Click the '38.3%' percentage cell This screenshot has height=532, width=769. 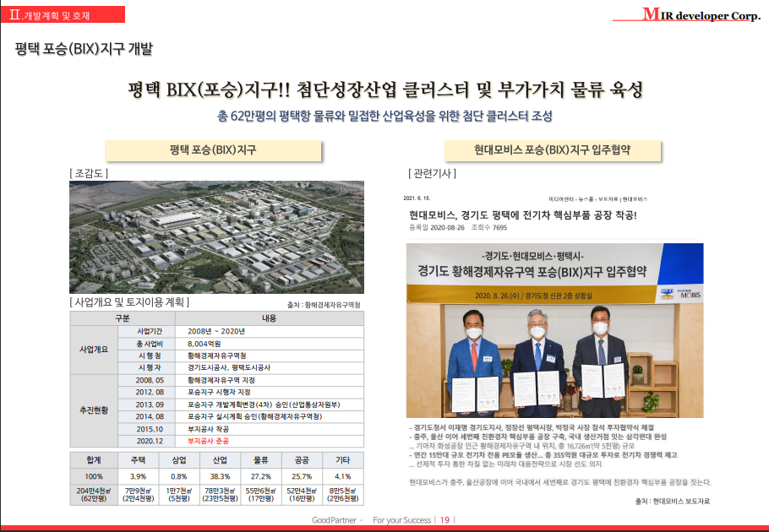pyautogui.click(x=220, y=476)
